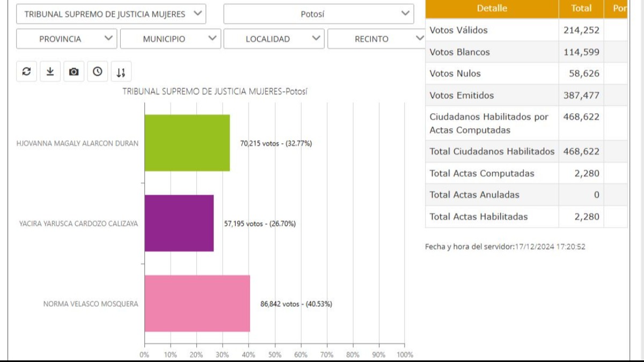Screen dimensions: 644x362
Task: Click candidate label NORMA VELASCO MOSQUERA
Action: (x=91, y=304)
